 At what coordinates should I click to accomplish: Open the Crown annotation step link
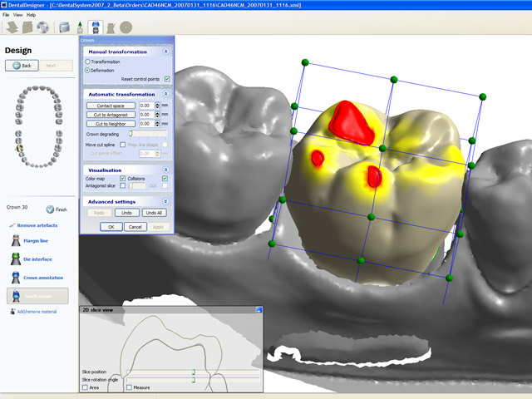point(43,278)
